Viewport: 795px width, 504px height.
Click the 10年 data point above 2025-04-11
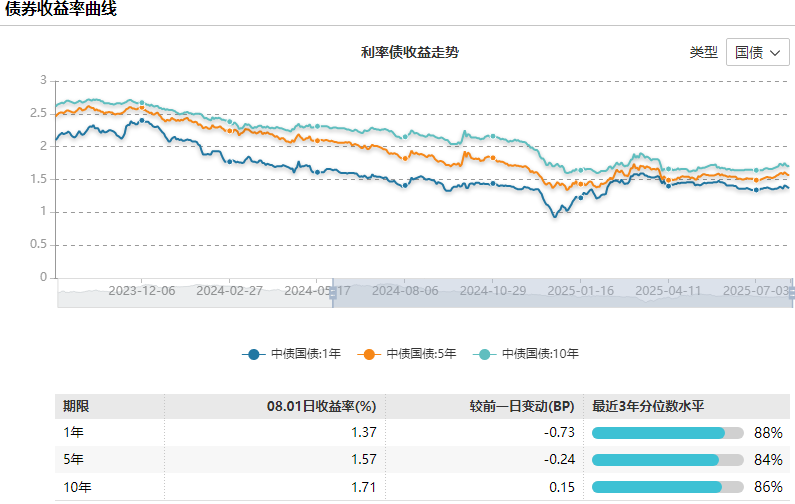668,169
